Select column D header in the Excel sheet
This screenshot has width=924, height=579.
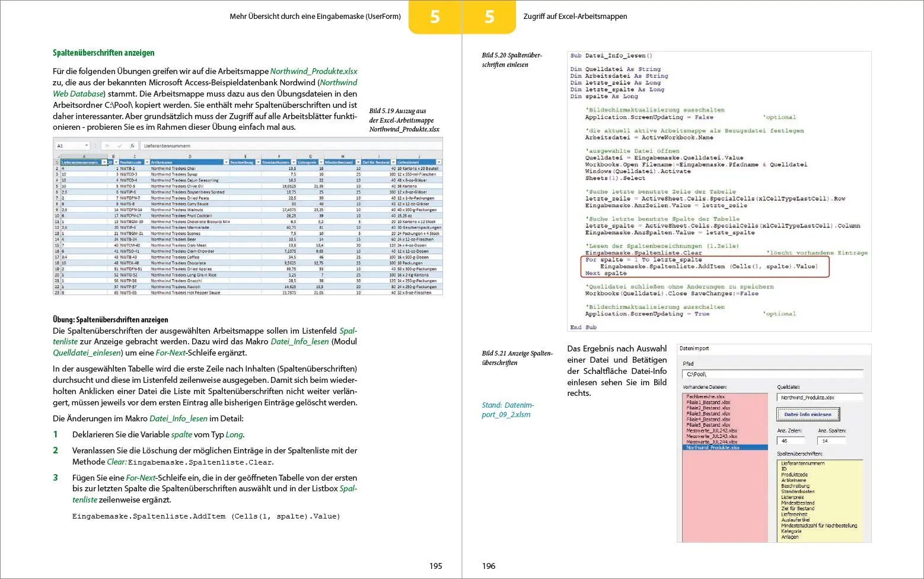coord(190,156)
